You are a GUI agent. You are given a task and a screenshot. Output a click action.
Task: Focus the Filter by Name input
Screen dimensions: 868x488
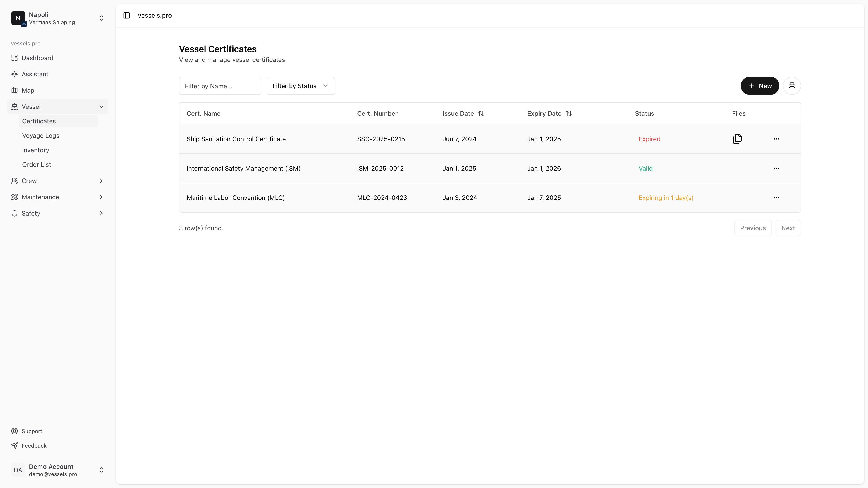point(220,86)
